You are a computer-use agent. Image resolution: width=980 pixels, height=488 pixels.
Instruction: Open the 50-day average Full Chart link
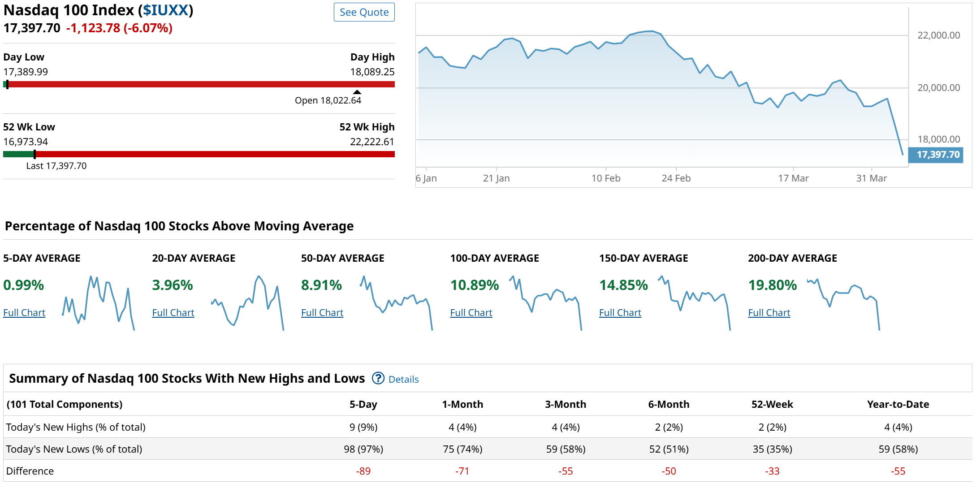point(322,312)
